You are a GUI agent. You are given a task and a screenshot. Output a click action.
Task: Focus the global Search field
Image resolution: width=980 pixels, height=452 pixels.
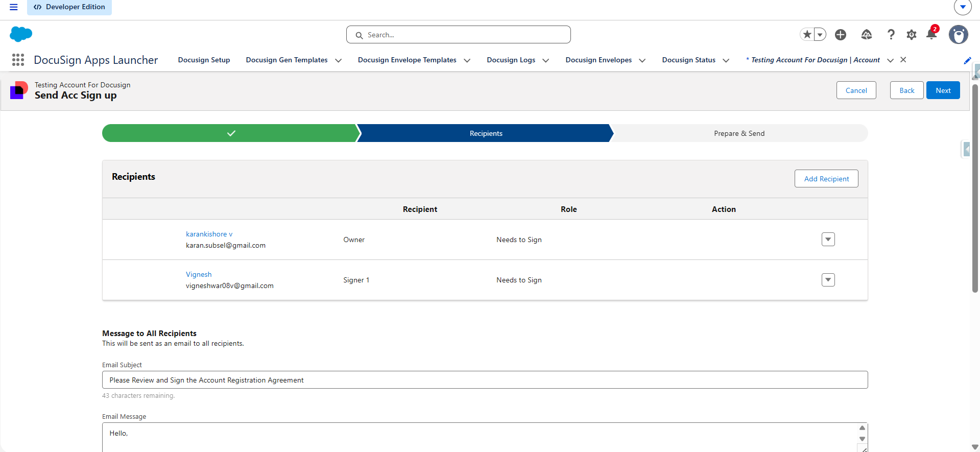(459, 35)
